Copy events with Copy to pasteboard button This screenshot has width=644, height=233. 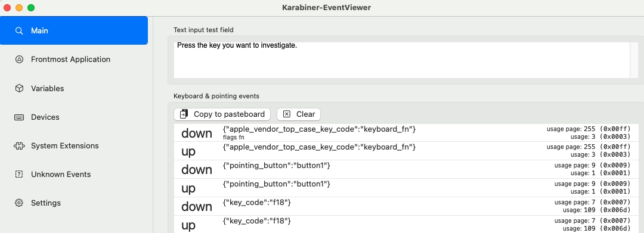(x=222, y=114)
